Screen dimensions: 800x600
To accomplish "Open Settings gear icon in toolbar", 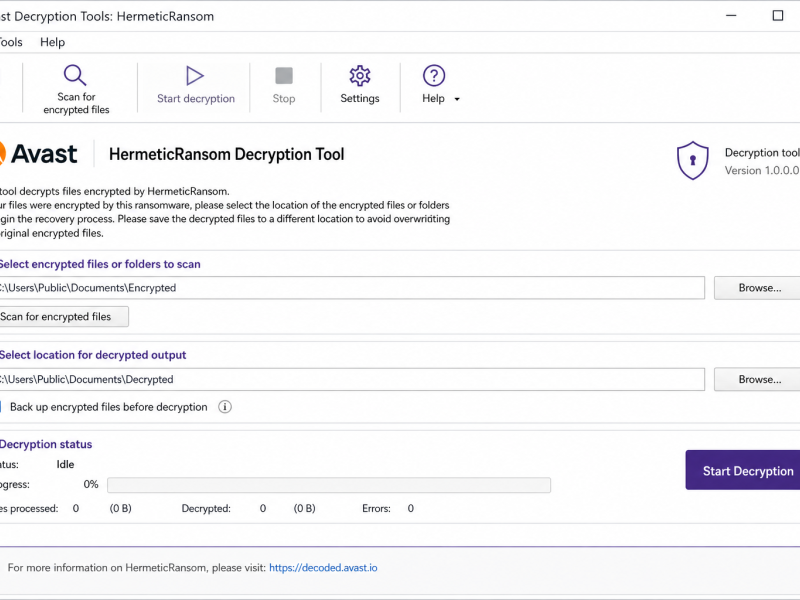I will tap(360, 76).
